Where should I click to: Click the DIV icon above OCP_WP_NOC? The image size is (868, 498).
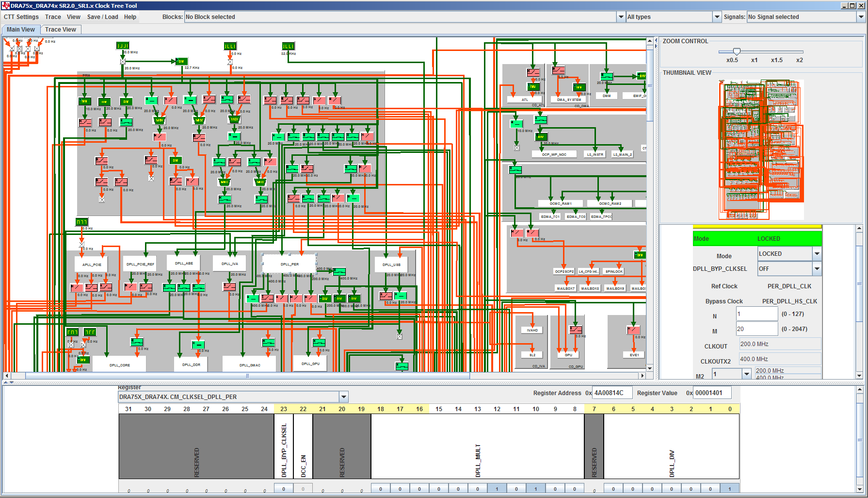point(541,136)
